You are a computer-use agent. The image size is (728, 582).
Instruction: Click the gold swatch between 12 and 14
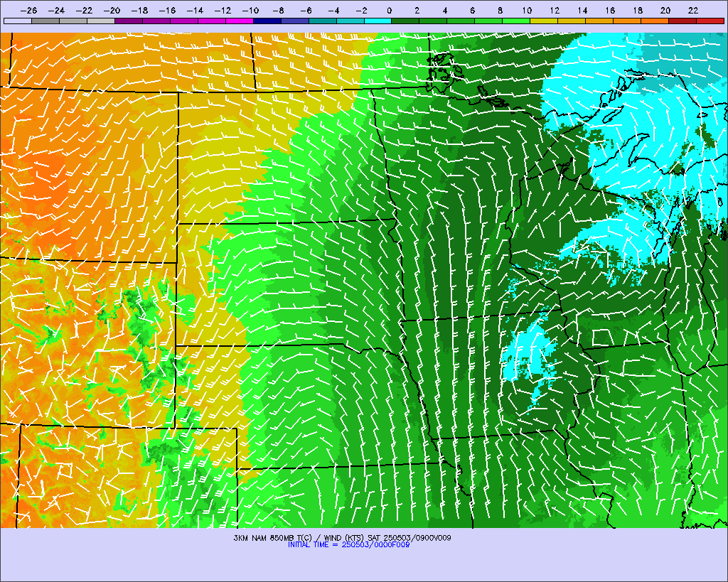click(572, 21)
